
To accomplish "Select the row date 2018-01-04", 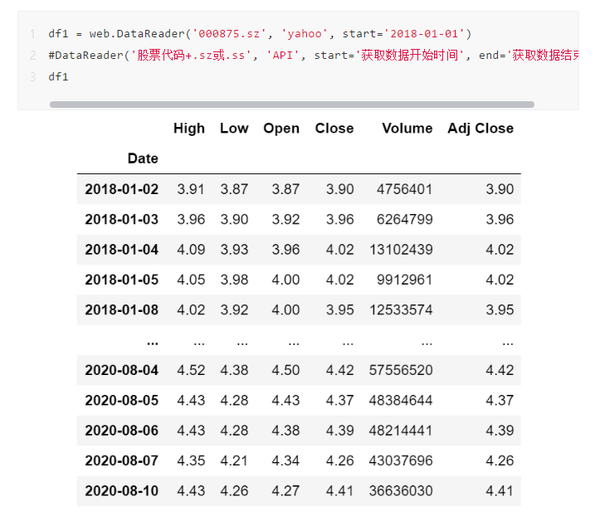I will pos(122,250).
